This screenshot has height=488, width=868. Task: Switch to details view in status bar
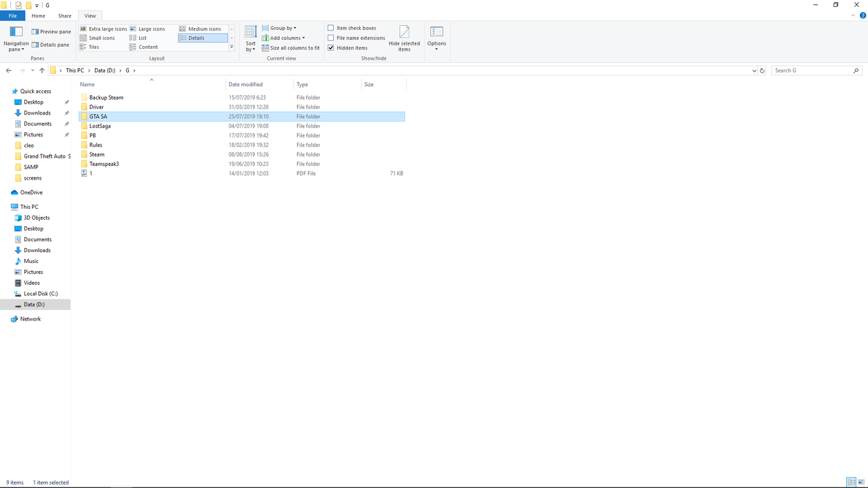tap(851, 482)
